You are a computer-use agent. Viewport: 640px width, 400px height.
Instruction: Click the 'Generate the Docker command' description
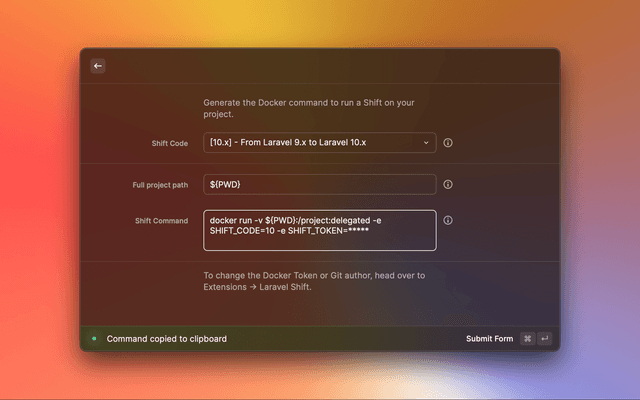point(310,108)
